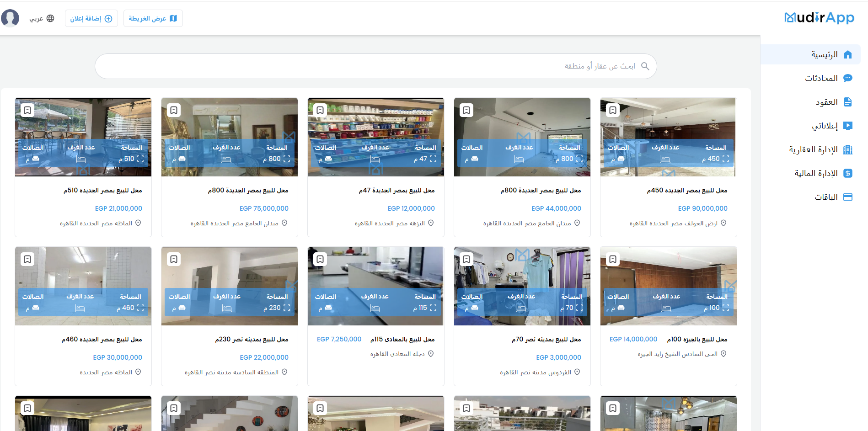Click the إضافة إعلان button
868x431 pixels.
[x=91, y=18]
